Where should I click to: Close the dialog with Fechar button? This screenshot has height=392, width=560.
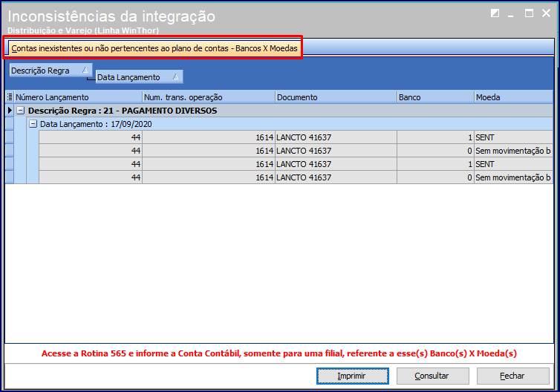(x=513, y=376)
